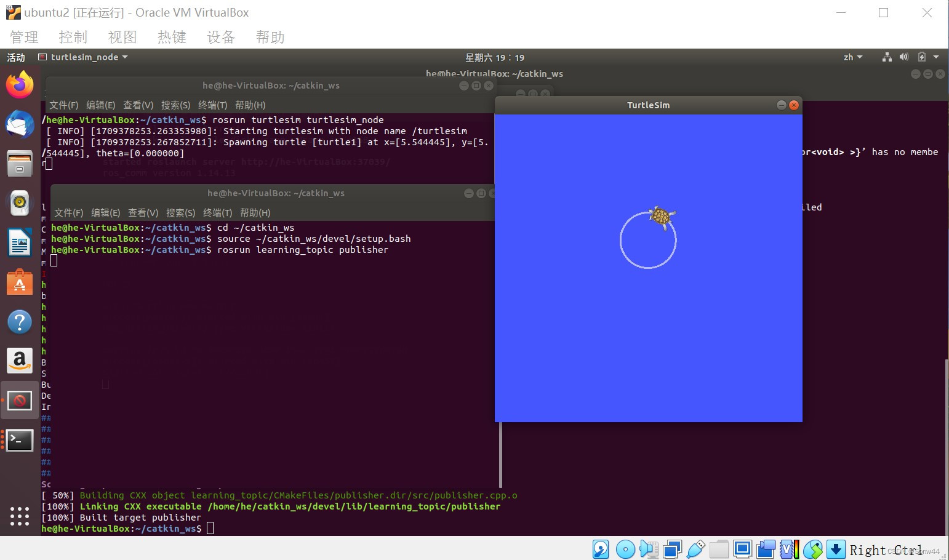Image resolution: width=949 pixels, height=560 pixels.
Task: Click VirtualBox display status icon
Action: pos(742,549)
